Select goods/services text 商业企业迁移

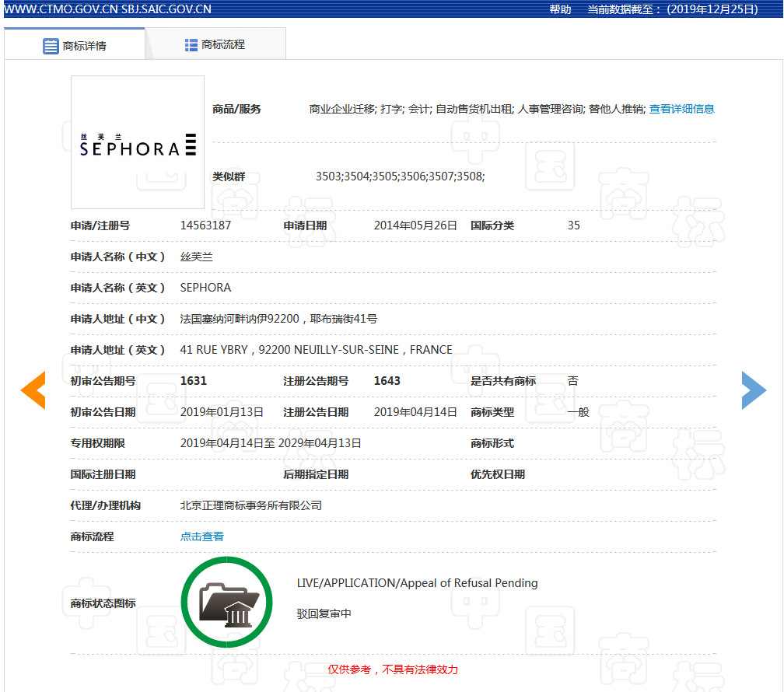pyautogui.click(x=342, y=109)
